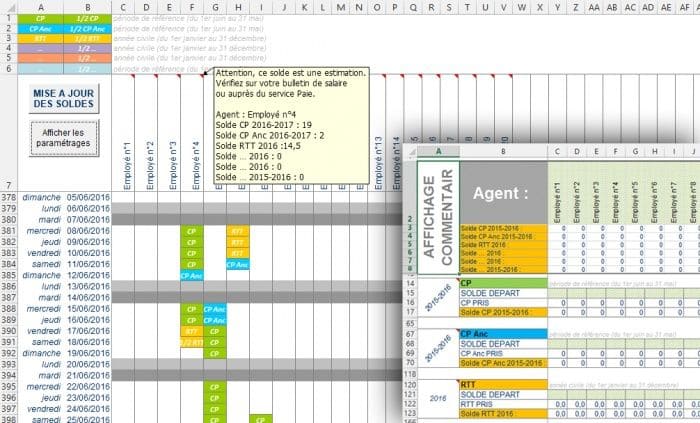Click the date cell 08/06/2016
Image resolution: width=700 pixels, height=423 pixels.
point(88,231)
